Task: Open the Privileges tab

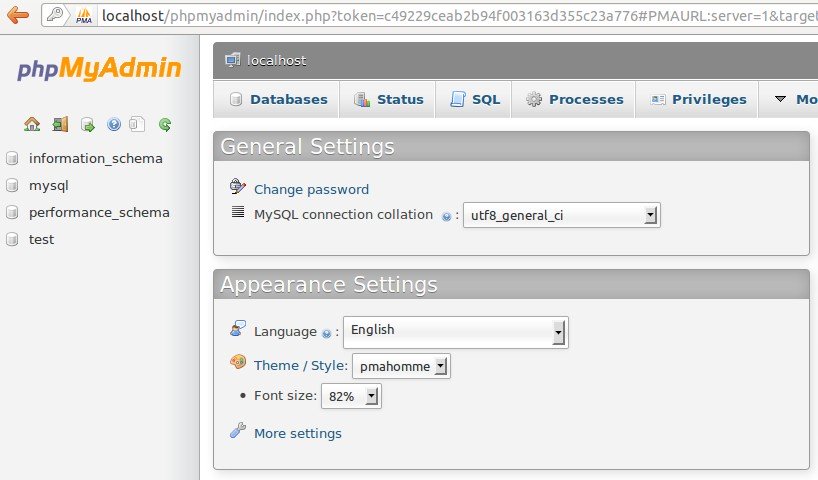Action: tap(698, 99)
